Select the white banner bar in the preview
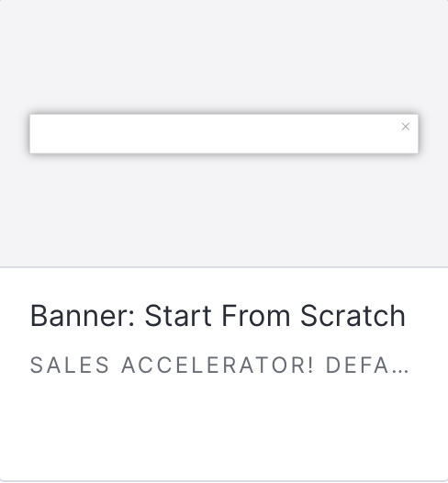This screenshot has width=448, height=483. point(224,134)
